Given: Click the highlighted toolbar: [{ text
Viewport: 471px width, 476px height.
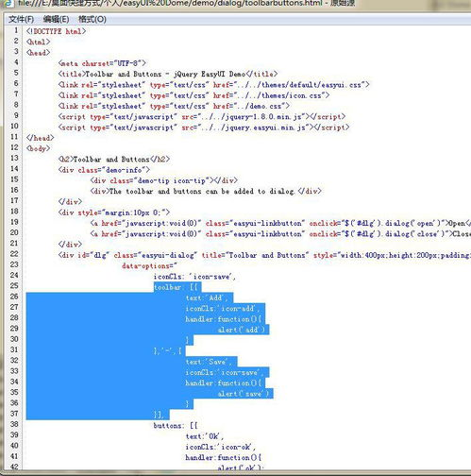Looking at the screenshot, I should pyautogui.click(x=176, y=287).
